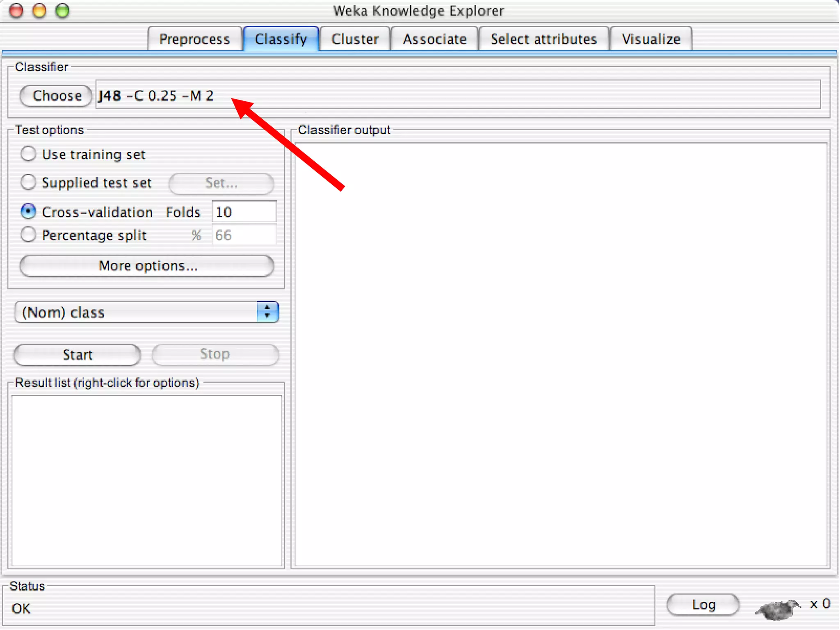Screen dimensions: 840x630
Task: Open the Choose classifier chooser
Action: [x=56, y=96]
